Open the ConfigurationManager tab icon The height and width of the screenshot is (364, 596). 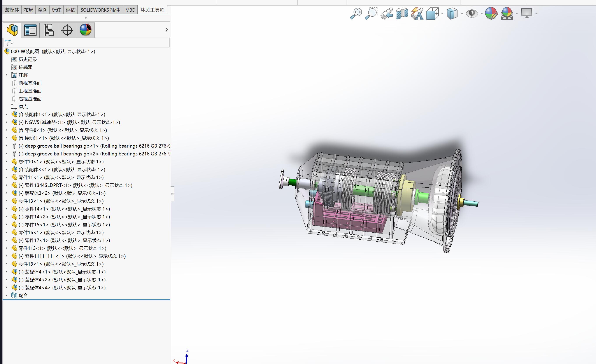49,30
